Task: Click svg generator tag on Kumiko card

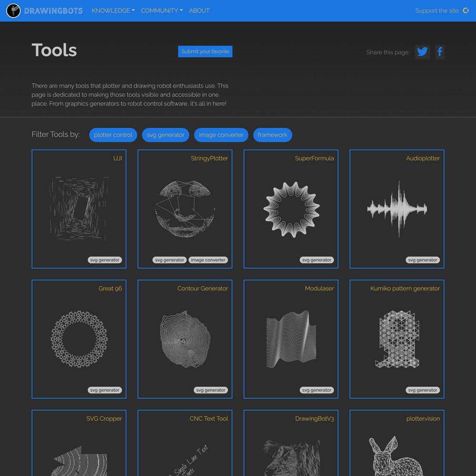Action: tap(423, 390)
